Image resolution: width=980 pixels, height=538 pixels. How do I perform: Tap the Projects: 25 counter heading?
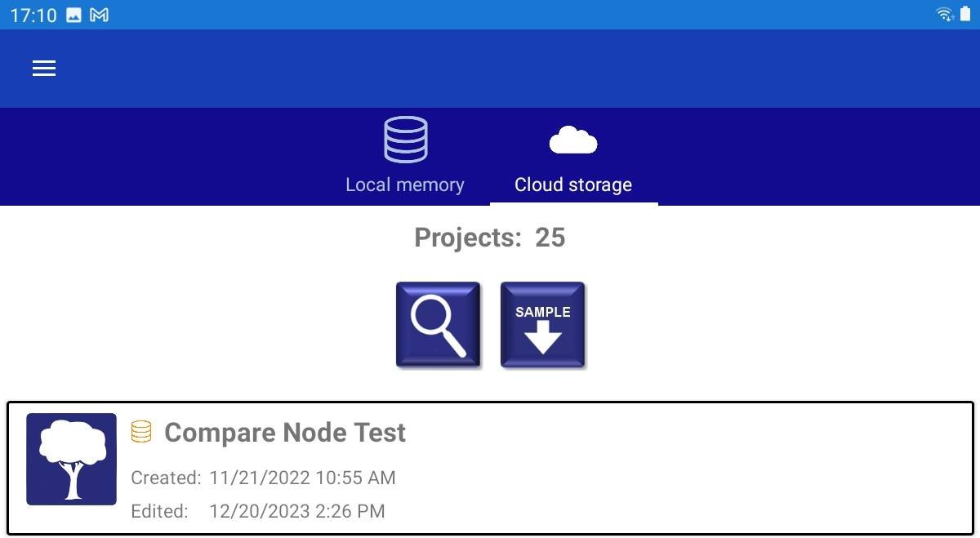[490, 238]
